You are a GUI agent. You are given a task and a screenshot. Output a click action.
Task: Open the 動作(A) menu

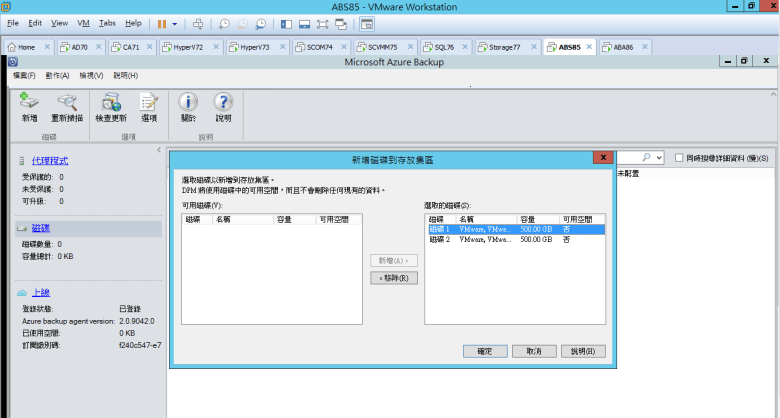(57, 75)
